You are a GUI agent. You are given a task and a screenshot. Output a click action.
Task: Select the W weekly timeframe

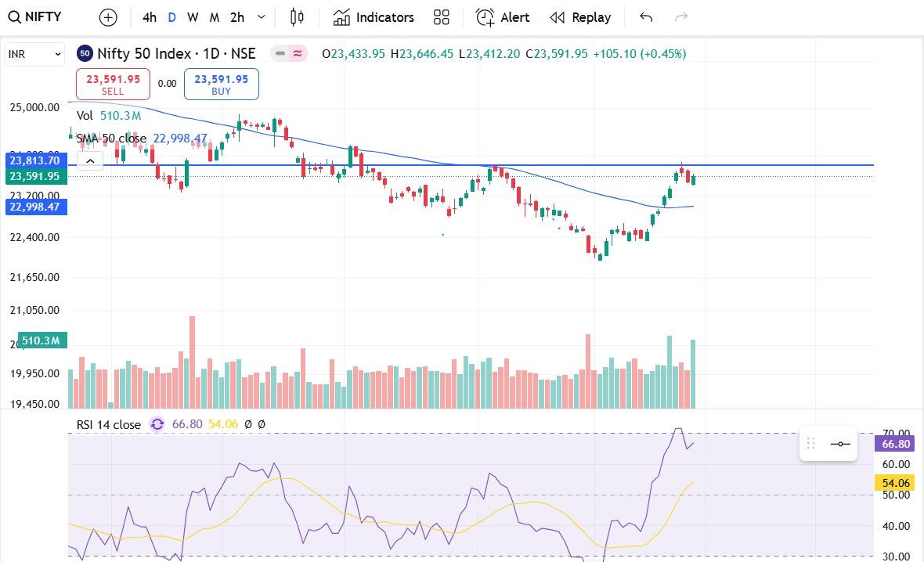(x=193, y=18)
